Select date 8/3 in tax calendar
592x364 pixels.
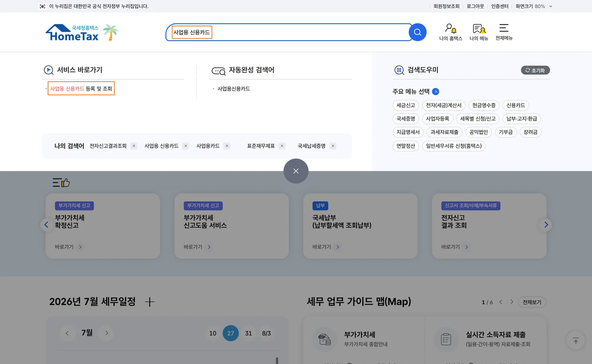tap(266, 333)
